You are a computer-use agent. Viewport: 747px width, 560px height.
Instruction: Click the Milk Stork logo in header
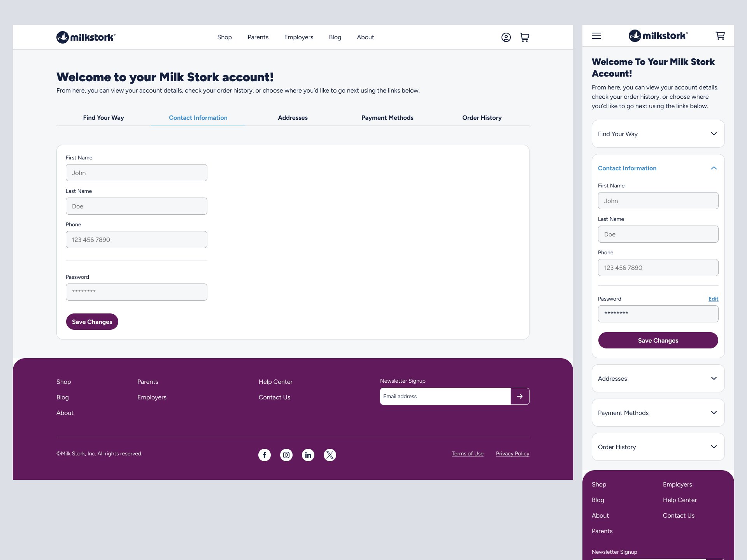point(86,37)
